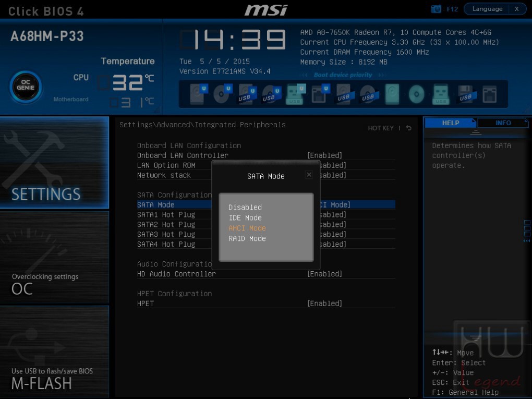The height and width of the screenshot is (399, 532).
Task: Open SATA4 Hot Plug value field
Action: coord(333,244)
